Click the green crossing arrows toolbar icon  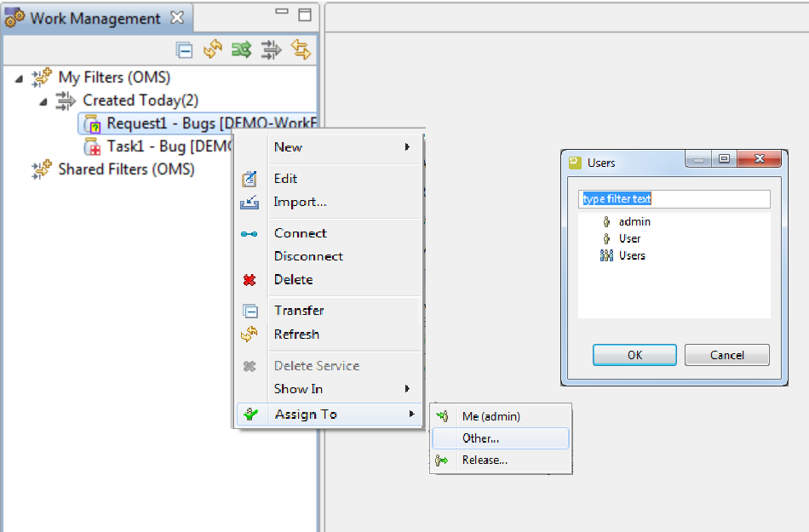pos(241,50)
